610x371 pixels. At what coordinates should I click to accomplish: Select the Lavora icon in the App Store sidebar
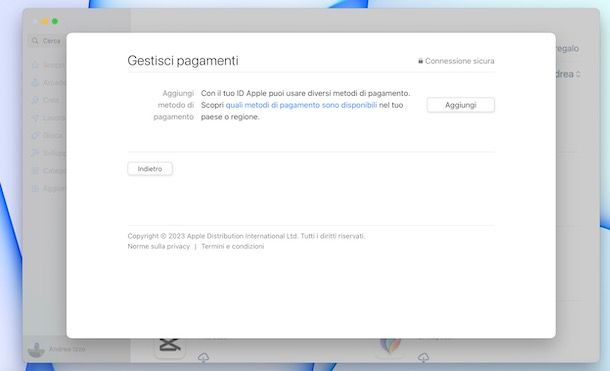35,117
